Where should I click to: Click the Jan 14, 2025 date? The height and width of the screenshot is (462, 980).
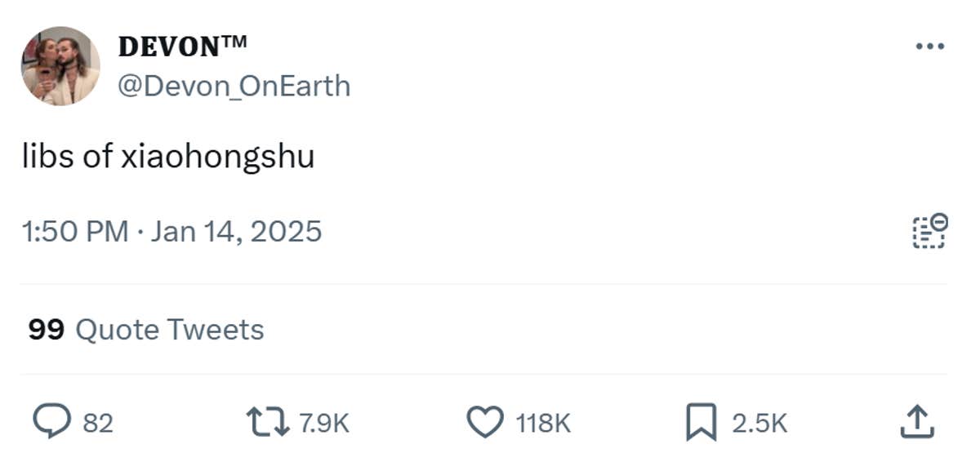point(237,232)
